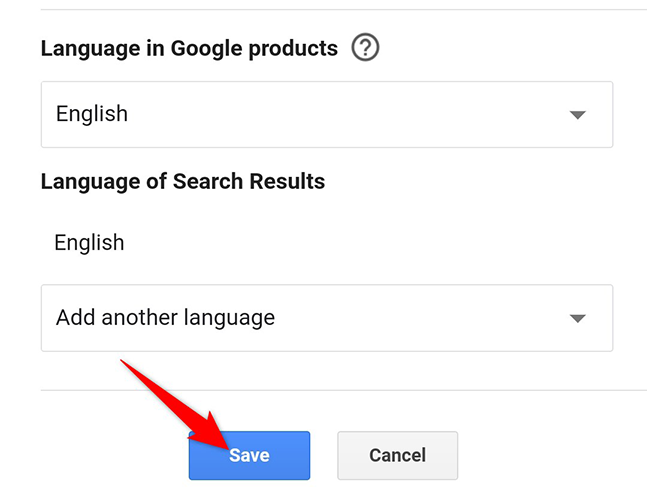
Task: Open the English products language dropdown
Action: point(326,114)
